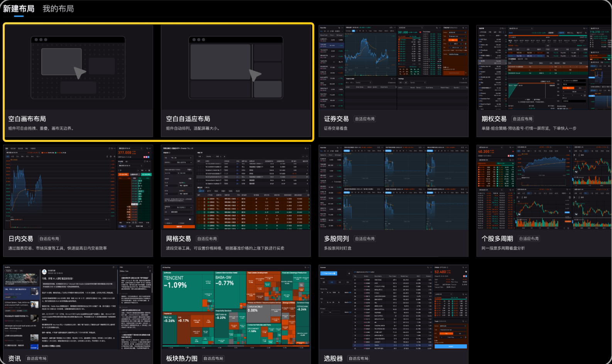This screenshot has width=612, height=364.
Task: Choose the 期权交易 layout preview thumbnail
Action: coord(543,67)
